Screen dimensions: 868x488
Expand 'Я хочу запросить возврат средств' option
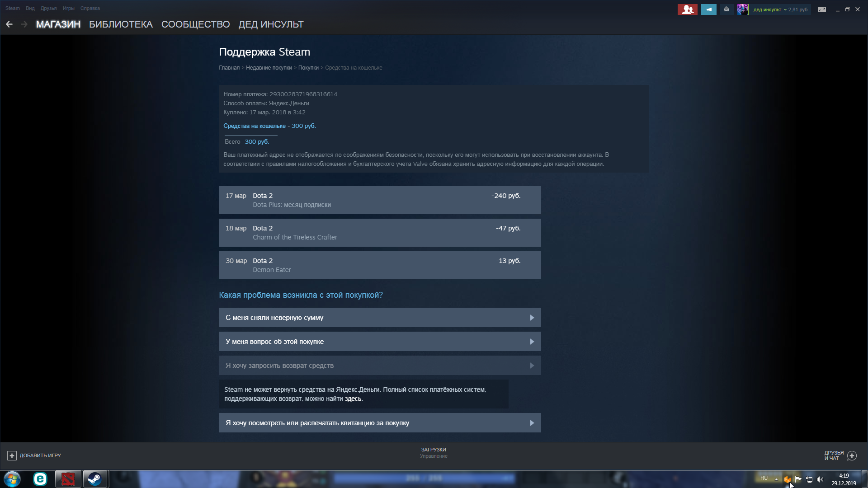[380, 365]
